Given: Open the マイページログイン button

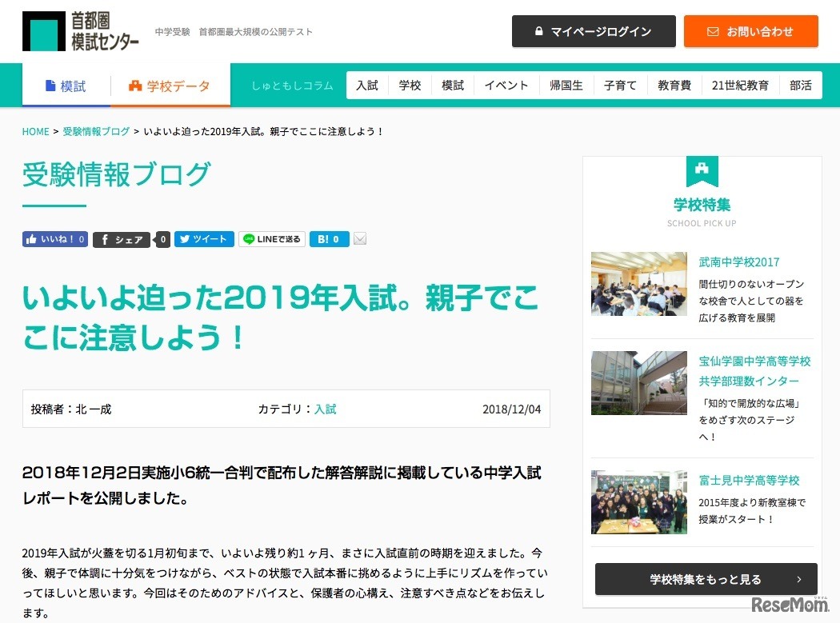Looking at the screenshot, I should 594,32.
